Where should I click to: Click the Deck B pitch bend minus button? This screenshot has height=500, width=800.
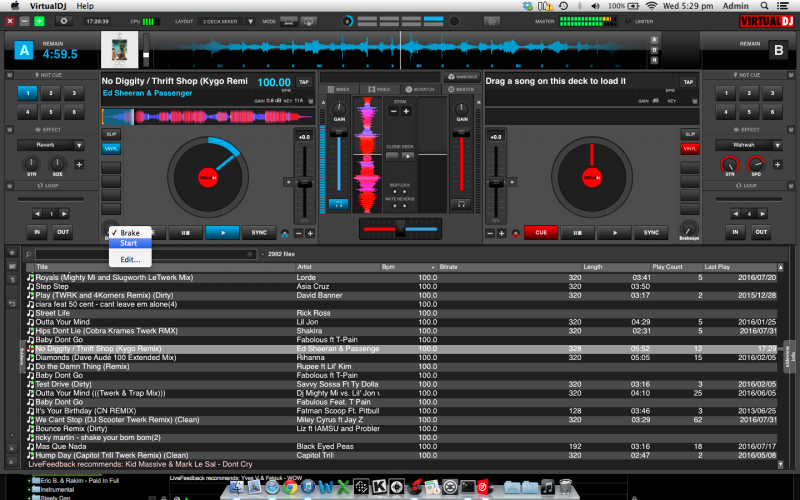490,233
